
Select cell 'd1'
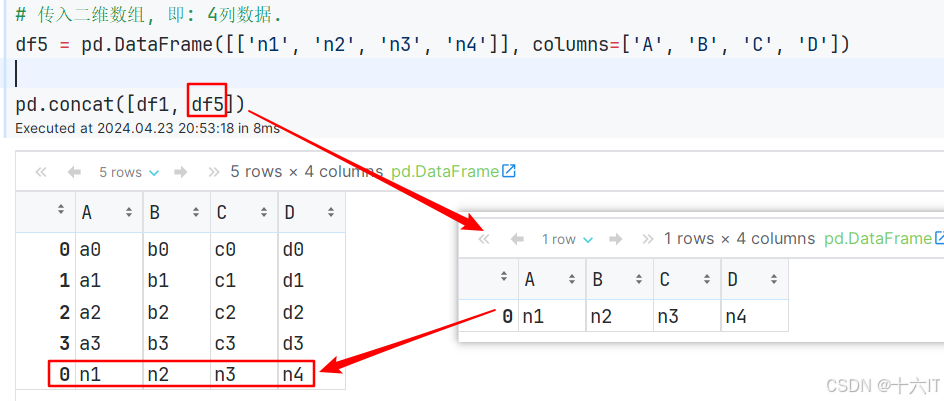point(311,281)
